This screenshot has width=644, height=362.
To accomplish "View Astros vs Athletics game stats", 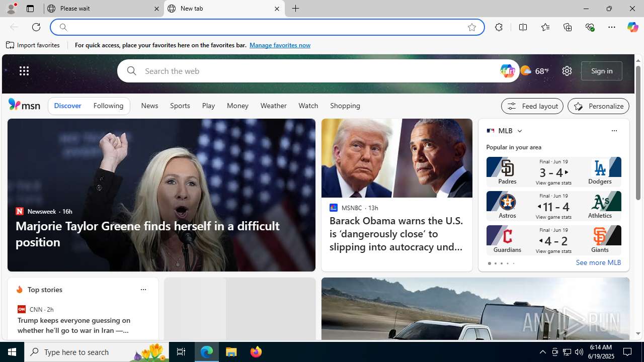I will [553, 206].
